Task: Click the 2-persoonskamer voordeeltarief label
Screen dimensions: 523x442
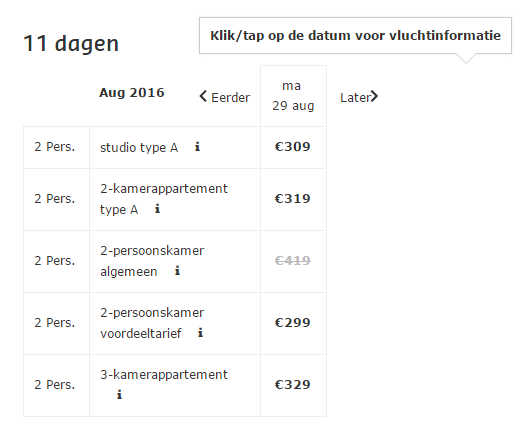Action: pyautogui.click(x=152, y=323)
